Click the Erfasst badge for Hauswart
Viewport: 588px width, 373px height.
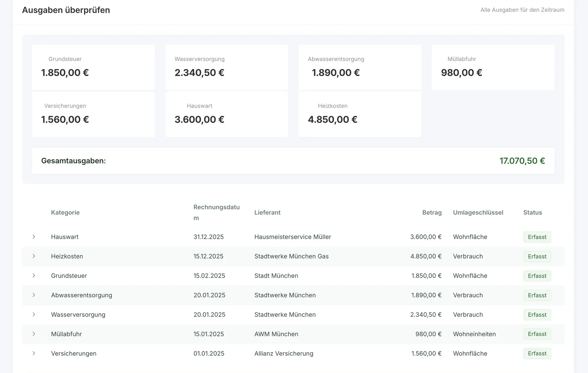[x=537, y=237]
